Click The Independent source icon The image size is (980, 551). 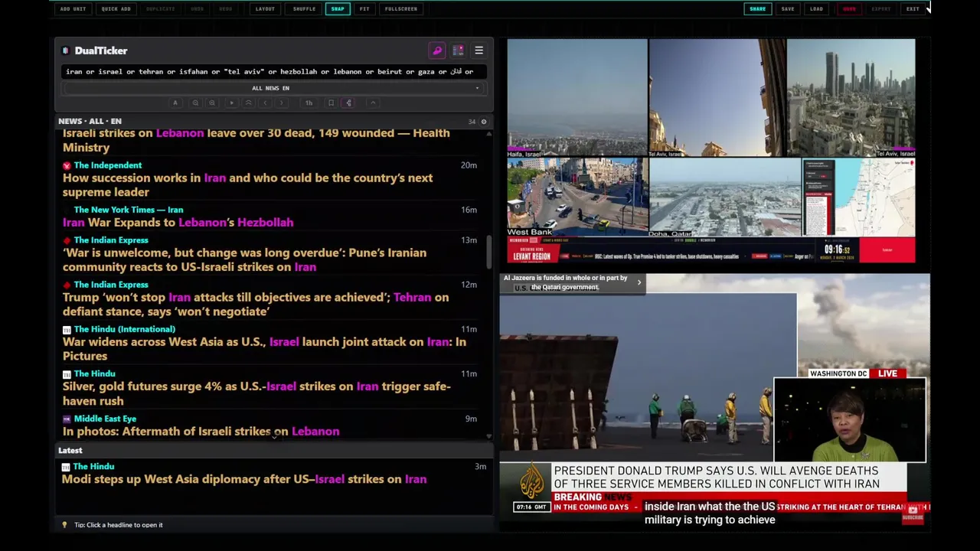click(67, 165)
